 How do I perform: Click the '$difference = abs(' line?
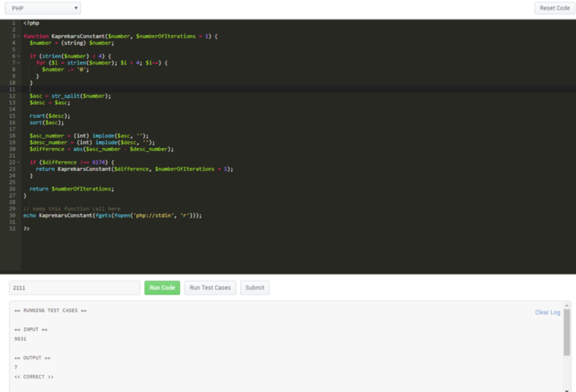[102, 149]
